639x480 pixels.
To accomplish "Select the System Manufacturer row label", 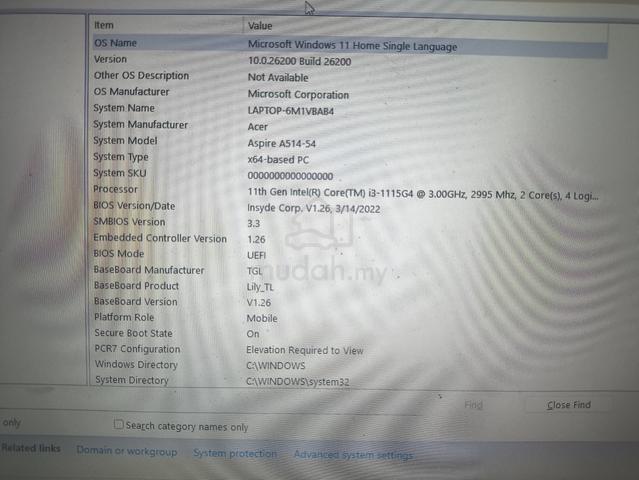I will point(141,124).
